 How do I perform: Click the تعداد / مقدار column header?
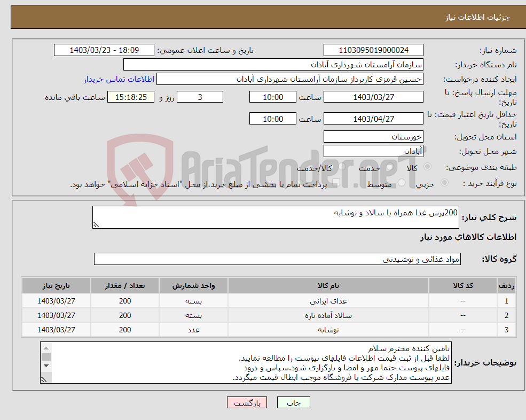coord(125,285)
